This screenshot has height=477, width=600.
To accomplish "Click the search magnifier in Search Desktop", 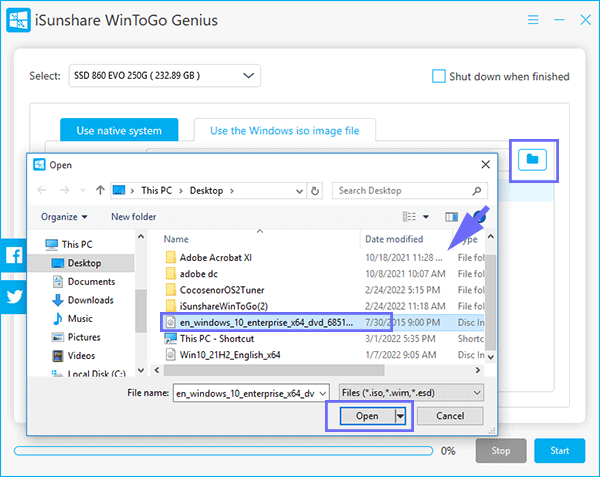I will click(477, 190).
